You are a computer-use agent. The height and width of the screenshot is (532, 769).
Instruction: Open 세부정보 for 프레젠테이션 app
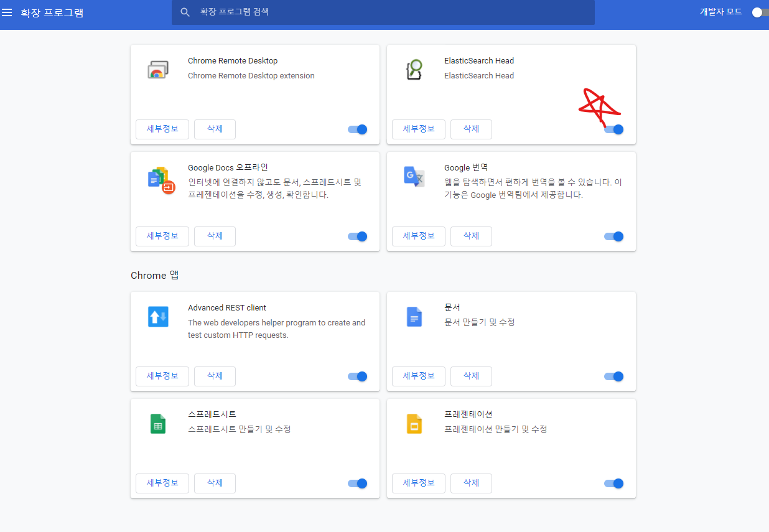[x=419, y=483]
